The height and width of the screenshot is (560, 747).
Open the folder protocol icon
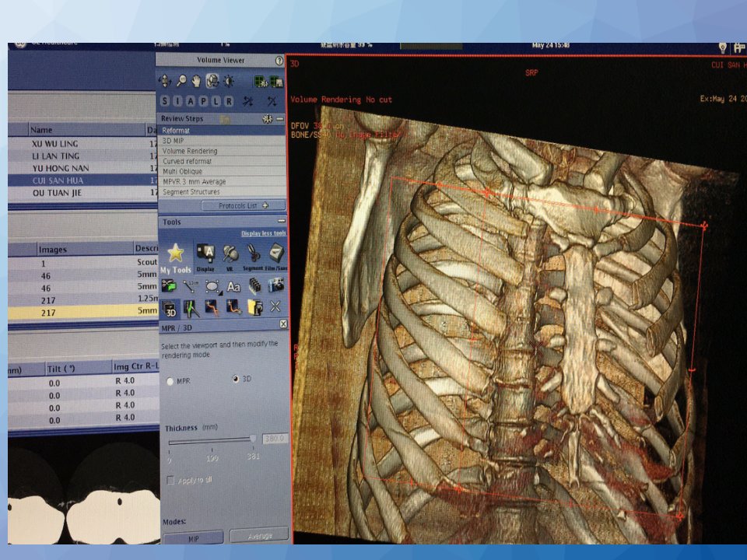(255, 308)
